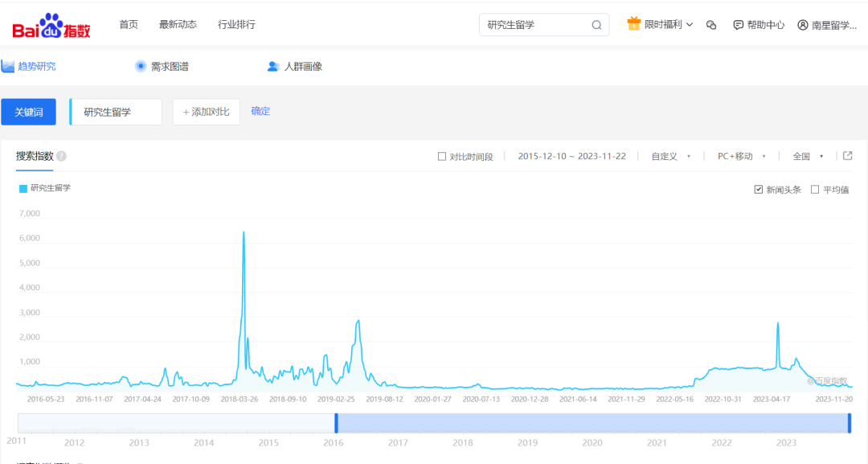Screen dimensions: 868x464
Task: Click the orange gift icon
Action: tap(633, 24)
